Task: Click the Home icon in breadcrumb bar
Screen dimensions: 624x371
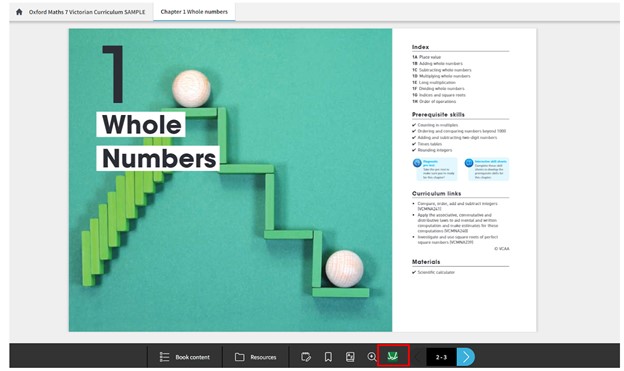Action: [x=19, y=12]
